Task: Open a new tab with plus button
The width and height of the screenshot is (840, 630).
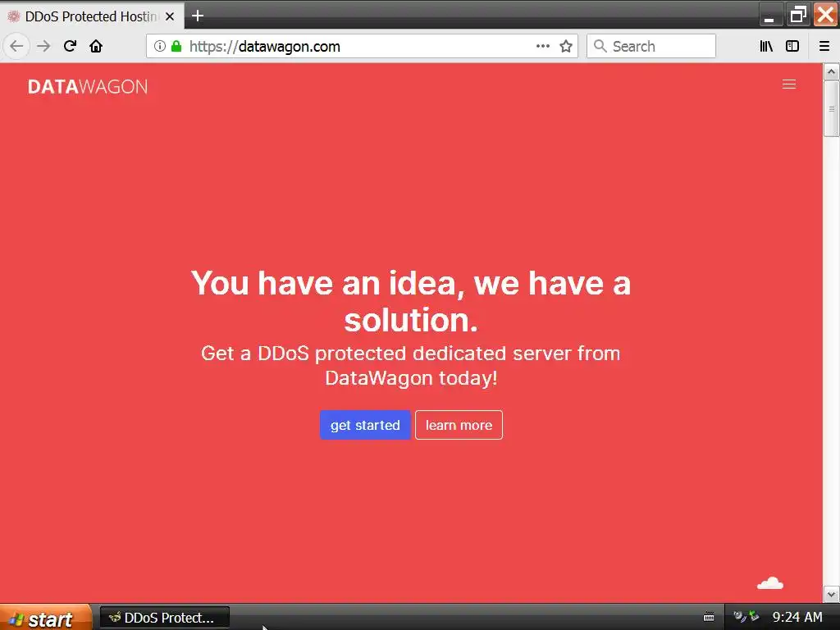Action: pos(198,16)
